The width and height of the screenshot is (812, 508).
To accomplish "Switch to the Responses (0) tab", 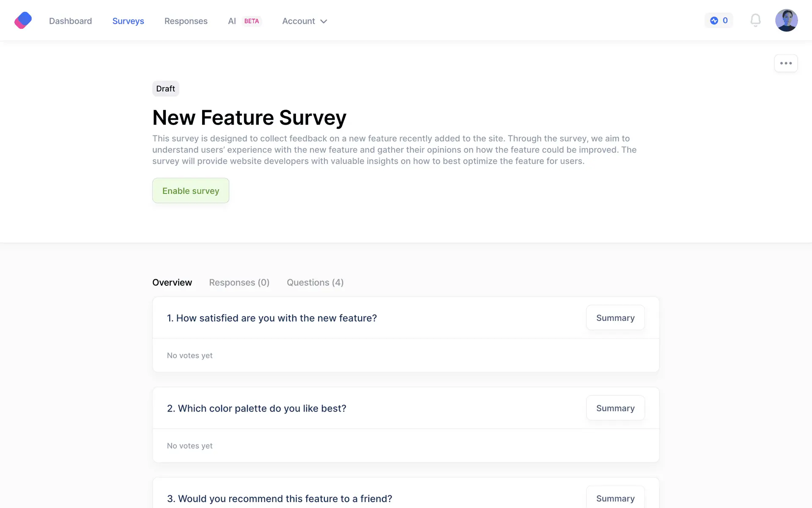I will coord(239,282).
